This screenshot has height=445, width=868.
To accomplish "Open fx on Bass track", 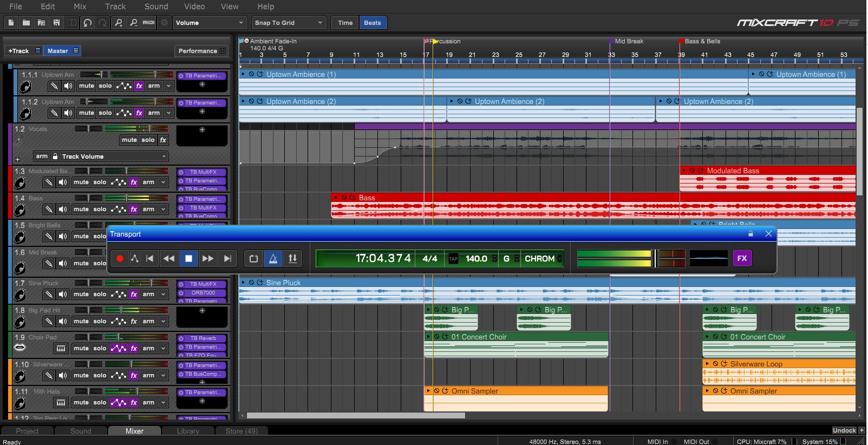I will pyautogui.click(x=134, y=209).
